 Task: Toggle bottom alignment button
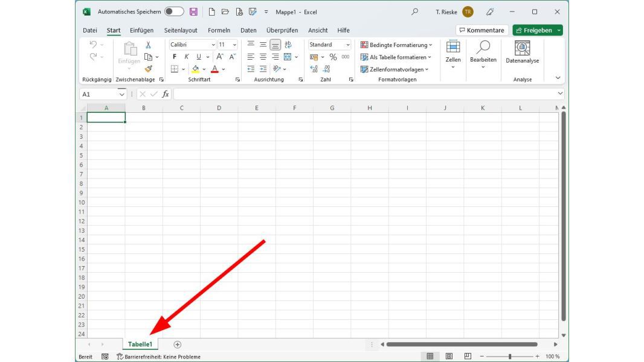point(275,44)
